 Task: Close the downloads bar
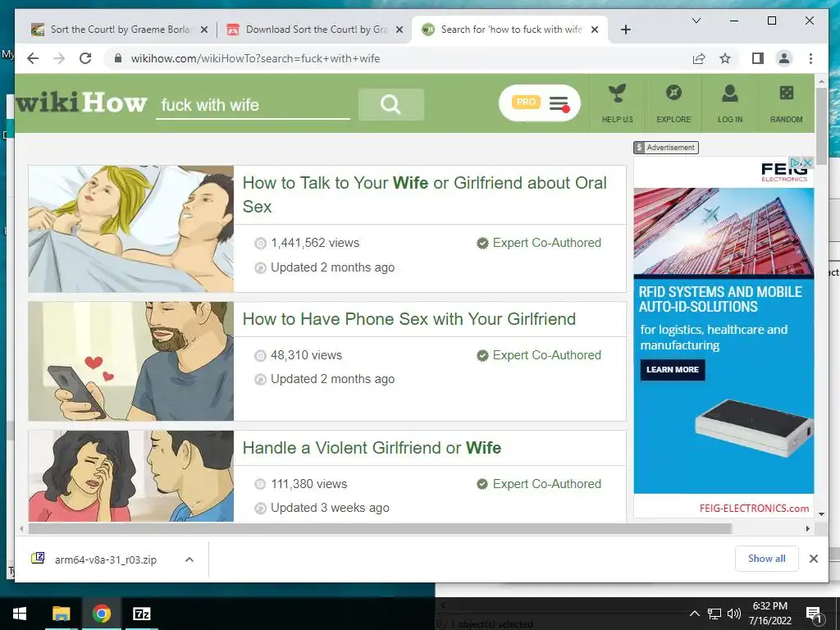[813, 559]
